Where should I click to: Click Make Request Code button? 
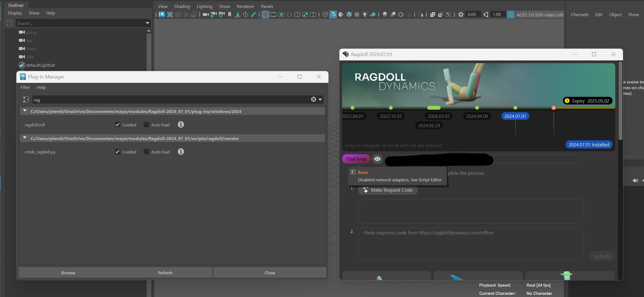[x=388, y=190]
